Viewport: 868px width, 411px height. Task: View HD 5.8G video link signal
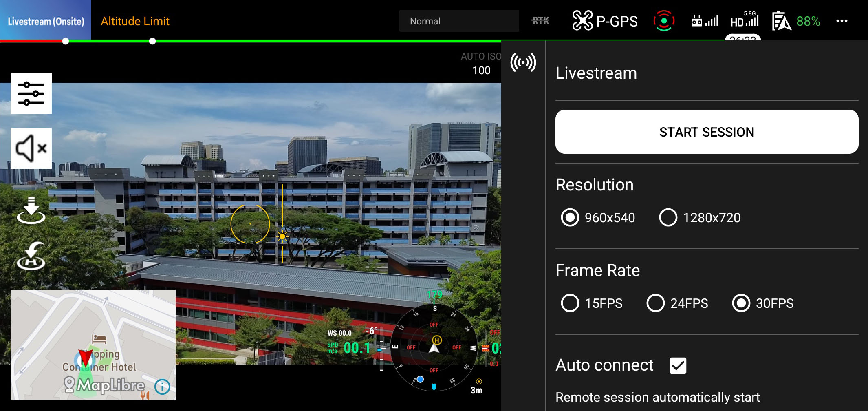click(x=745, y=20)
